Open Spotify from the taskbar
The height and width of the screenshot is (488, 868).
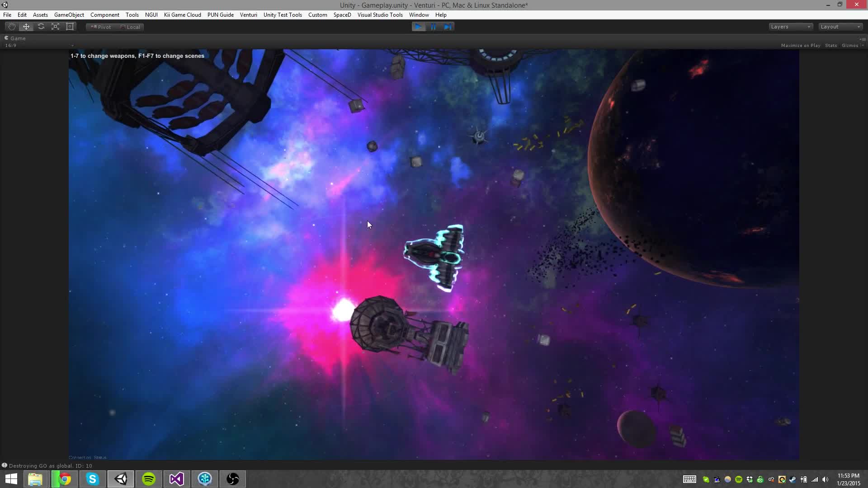pyautogui.click(x=148, y=479)
